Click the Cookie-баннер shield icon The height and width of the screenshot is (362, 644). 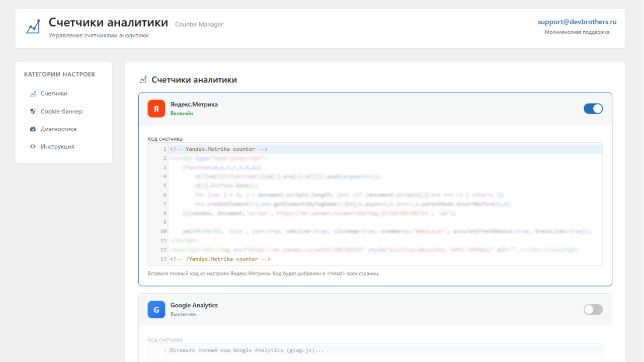pos(33,111)
